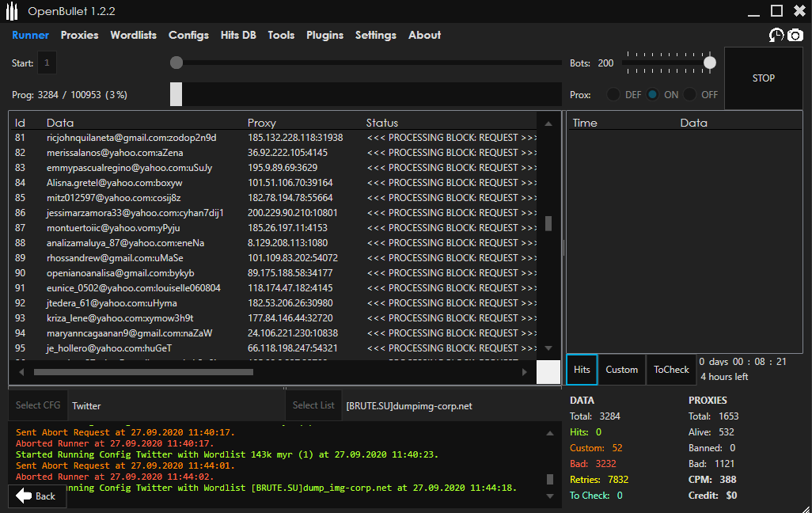The height and width of the screenshot is (513, 812).
Task: Open the About section
Action: click(425, 36)
